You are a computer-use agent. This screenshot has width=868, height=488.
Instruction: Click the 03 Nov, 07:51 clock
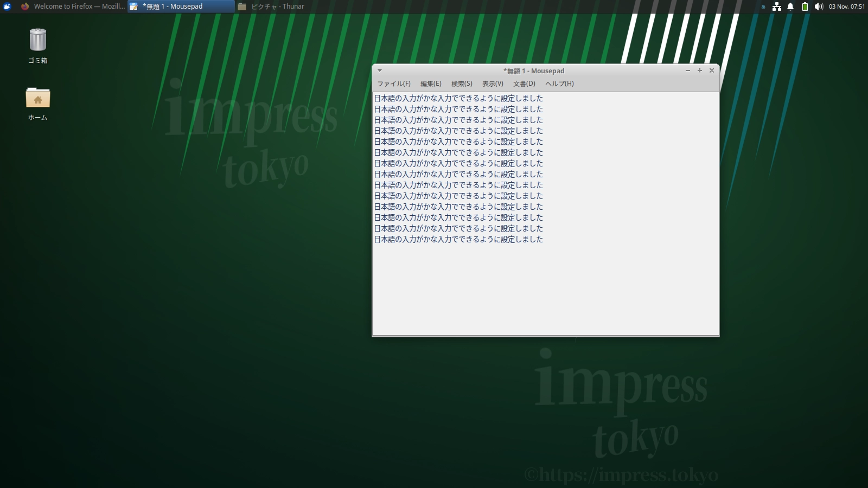coord(847,7)
